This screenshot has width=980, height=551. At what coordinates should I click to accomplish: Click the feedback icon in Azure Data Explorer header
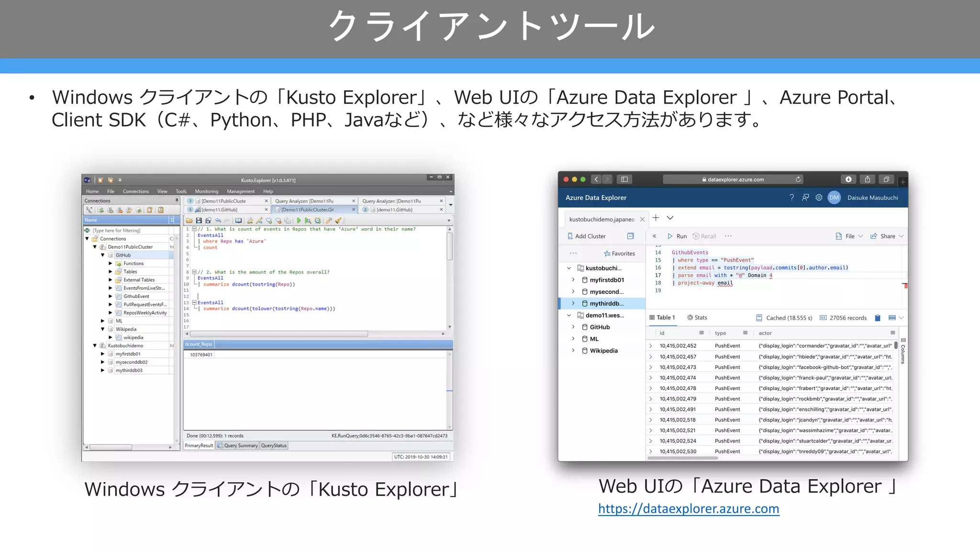[805, 198]
